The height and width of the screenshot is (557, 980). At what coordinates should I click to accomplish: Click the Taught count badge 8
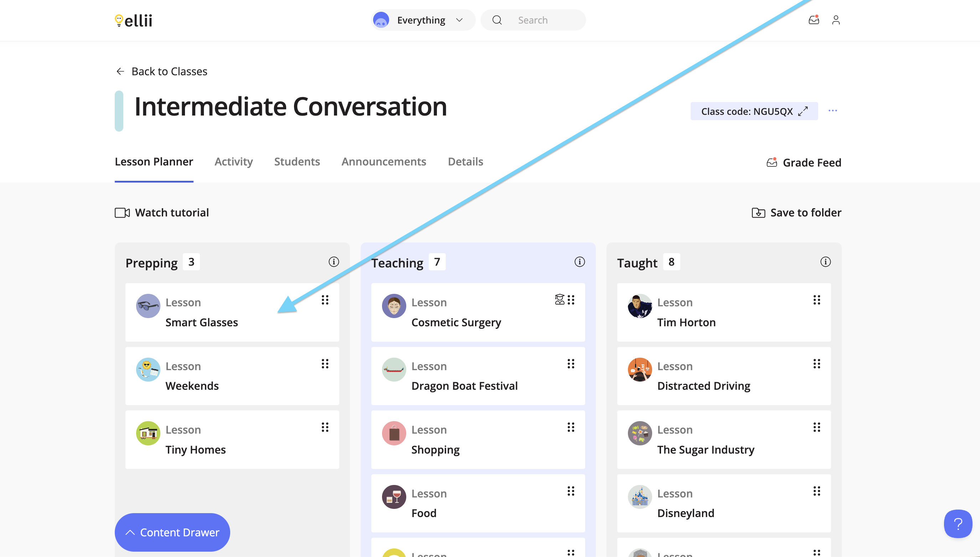pyautogui.click(x=671, y=262)
